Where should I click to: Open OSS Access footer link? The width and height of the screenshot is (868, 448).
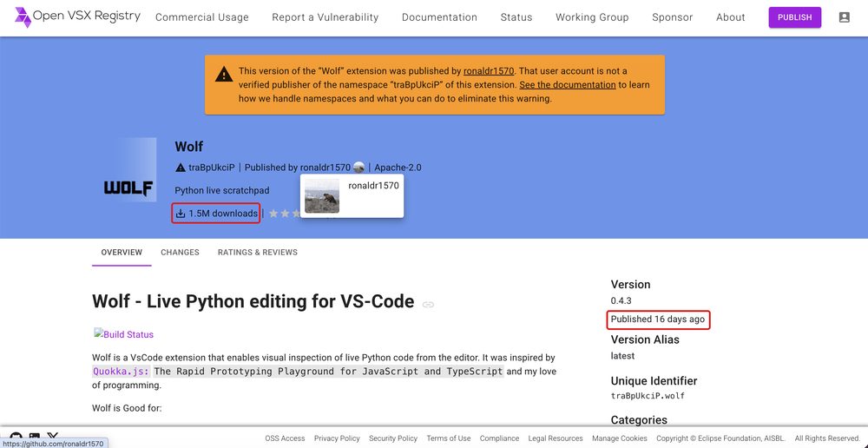[x=285, y=438]
